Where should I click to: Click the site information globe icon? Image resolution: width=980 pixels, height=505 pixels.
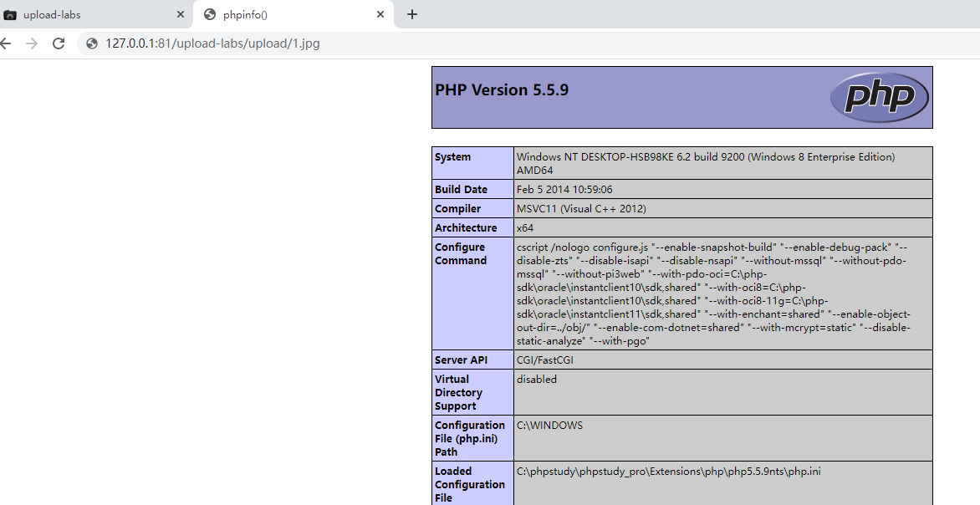pos(90,42)
